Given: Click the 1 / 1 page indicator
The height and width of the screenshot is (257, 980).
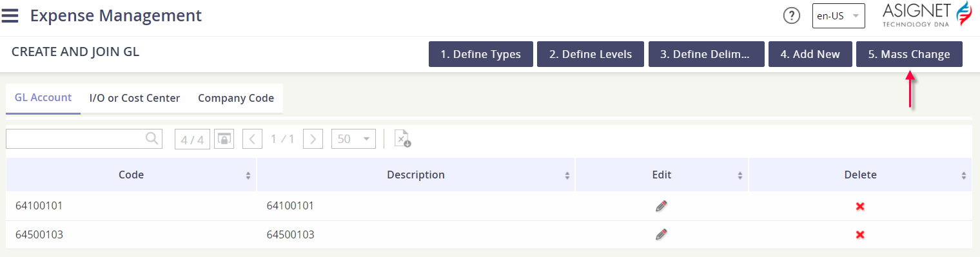Looking at the screenshot, I should coord(282,139).
